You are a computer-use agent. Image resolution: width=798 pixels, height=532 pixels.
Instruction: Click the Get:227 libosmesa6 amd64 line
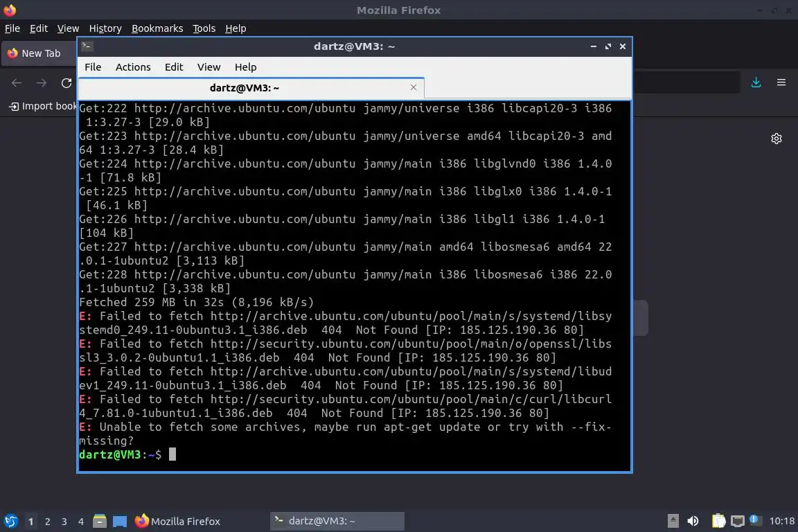[x=346, y=254]
